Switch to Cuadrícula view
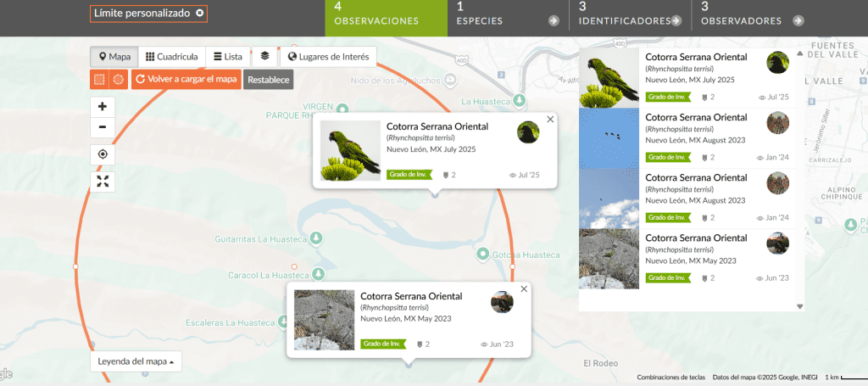 pos(171,57)
